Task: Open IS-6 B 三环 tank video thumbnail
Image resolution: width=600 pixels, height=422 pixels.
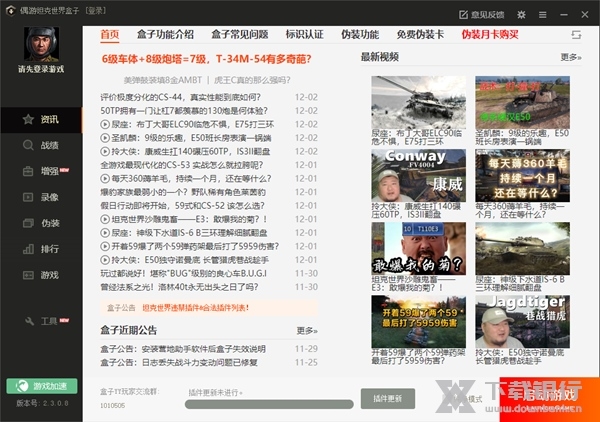Action: [x=522, y=248]
